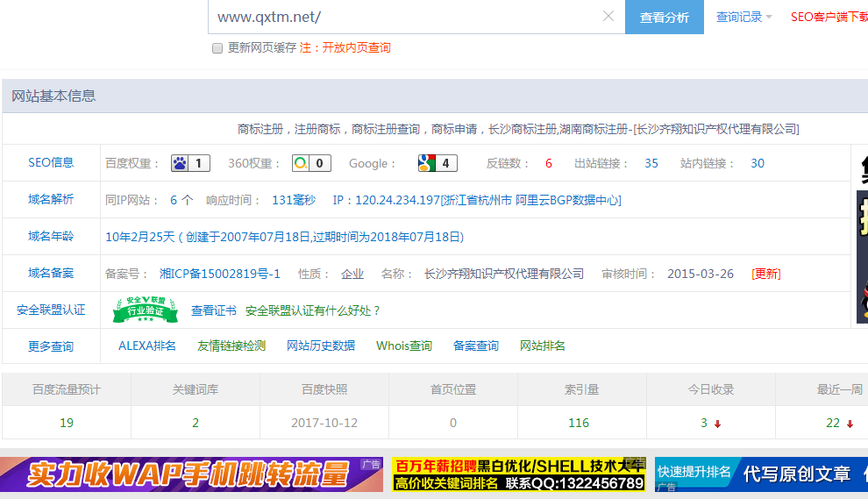Viewport: 868px width, 499px height.
Task: Click the 360 weight icon
Action: (x=301, y=163)
